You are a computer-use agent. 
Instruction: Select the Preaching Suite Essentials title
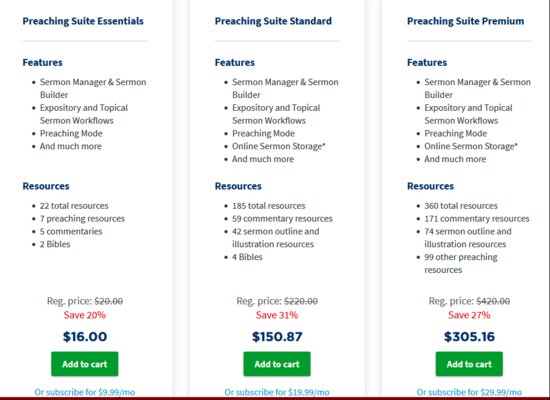(x=83, y=21)
